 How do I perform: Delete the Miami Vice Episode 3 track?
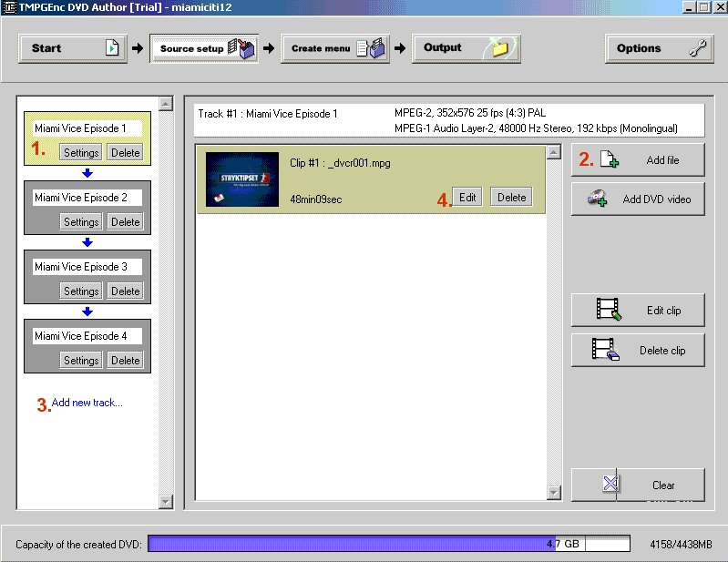point(126,291)
